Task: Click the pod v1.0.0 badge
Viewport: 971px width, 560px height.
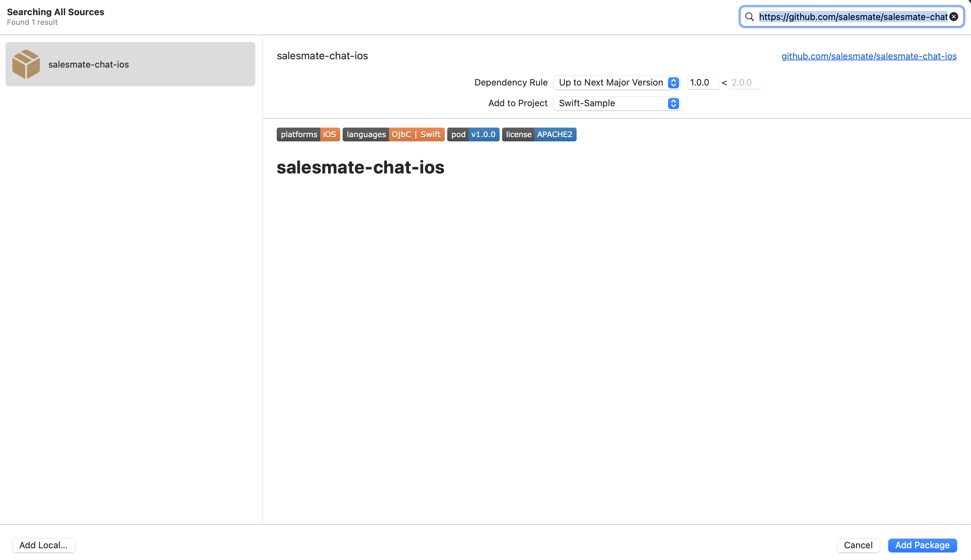Action: 473,134
